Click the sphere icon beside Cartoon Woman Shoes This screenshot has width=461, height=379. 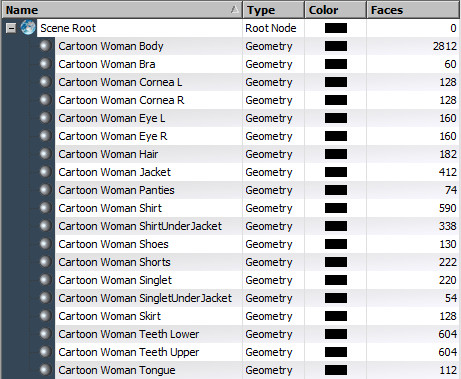45,244
